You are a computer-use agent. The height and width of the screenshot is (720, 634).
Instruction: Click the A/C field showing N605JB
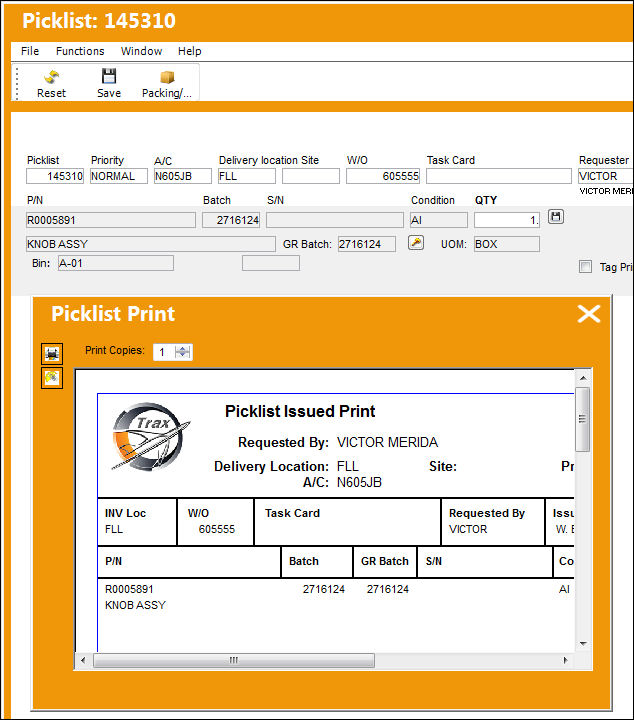point(183,176)
